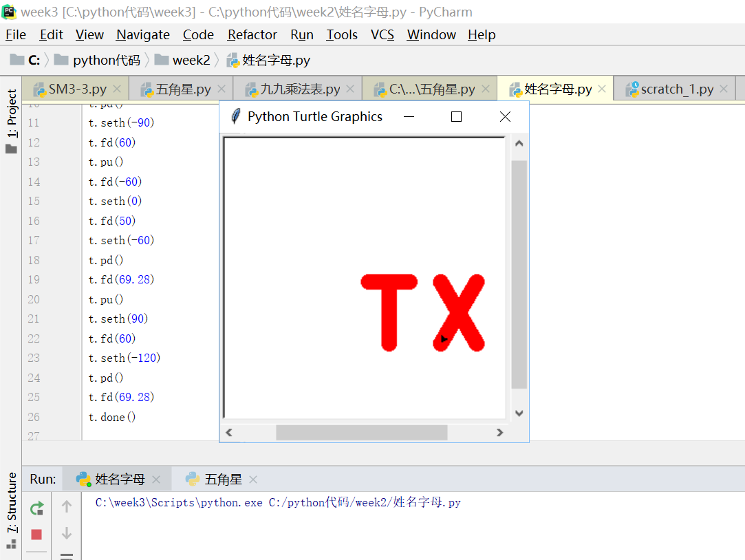
Task: Click code line t.done()
Action: point(112,417)
